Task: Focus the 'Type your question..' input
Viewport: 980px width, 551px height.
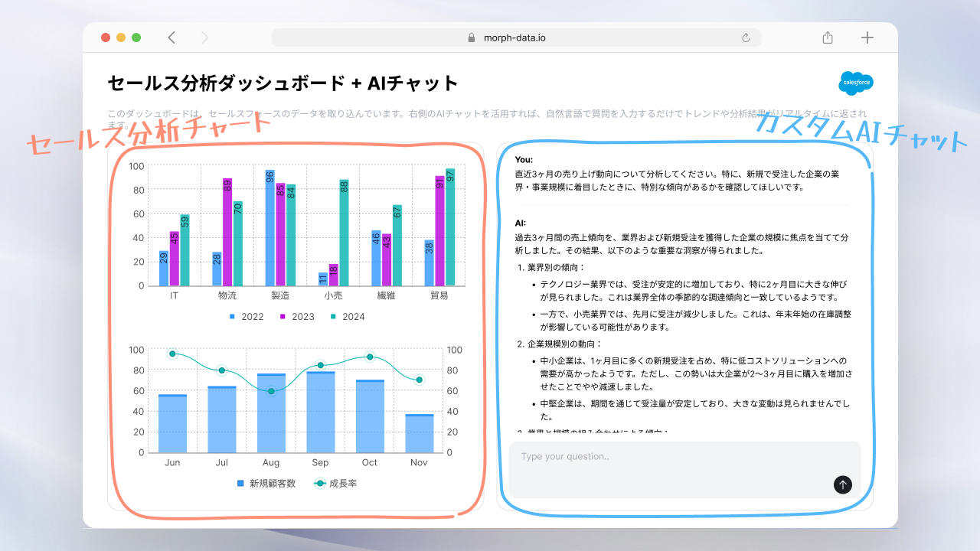Action: tap(684, 469)
